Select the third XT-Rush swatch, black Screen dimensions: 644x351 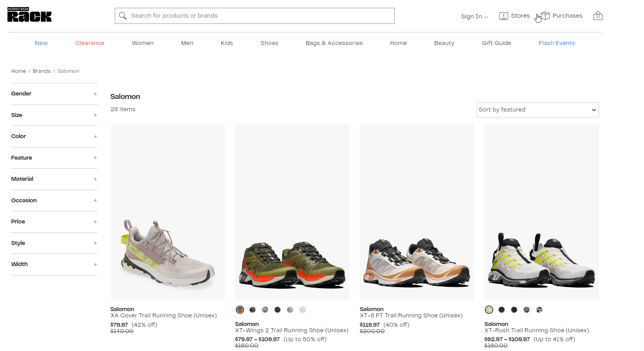514,310
